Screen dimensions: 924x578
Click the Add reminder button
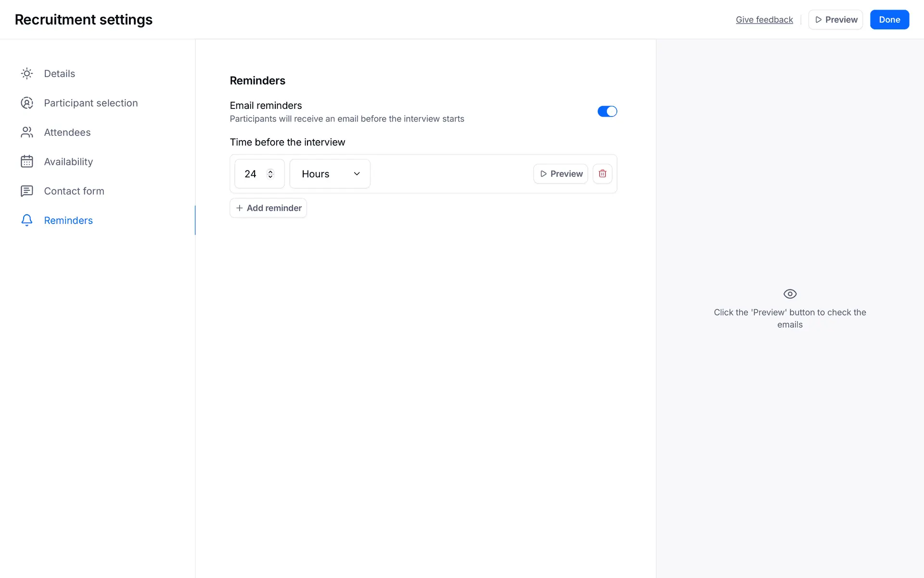click(268, 208)
